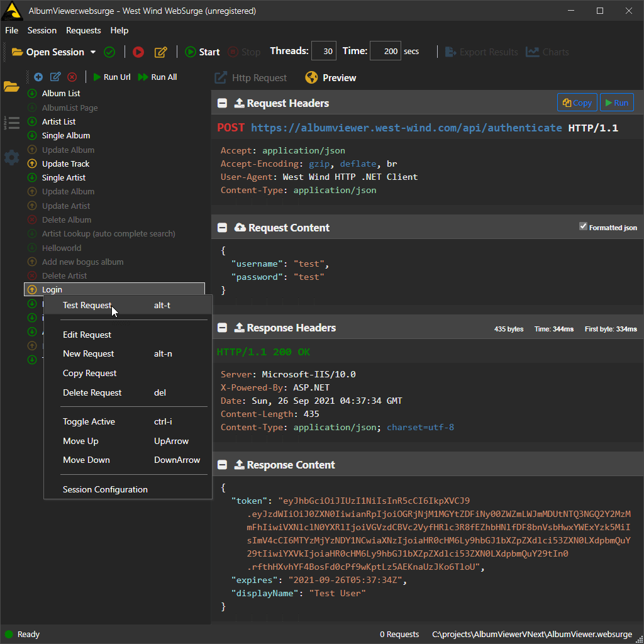
Task: Toggle the Formatted json checkbox
Action: tap(583, 227)
